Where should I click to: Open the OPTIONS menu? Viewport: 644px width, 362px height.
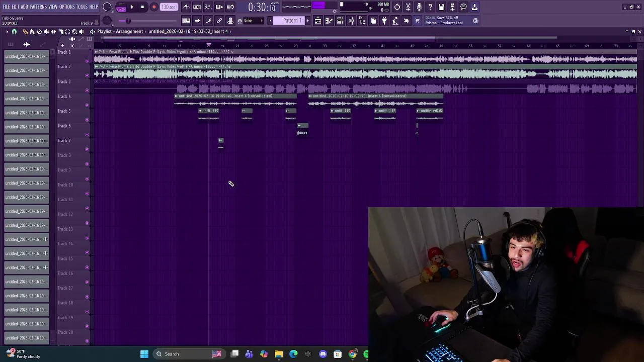(67, 7)
